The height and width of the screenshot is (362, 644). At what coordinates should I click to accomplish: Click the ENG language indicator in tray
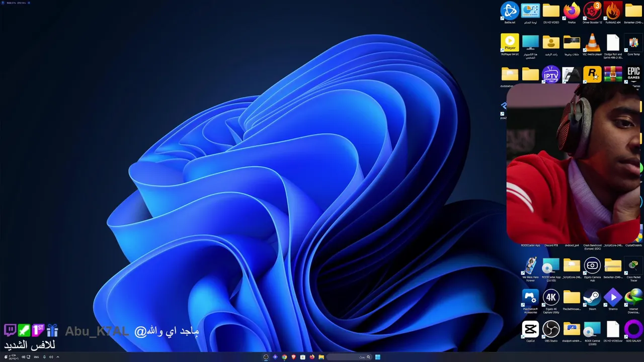click(x=36, y=357)
